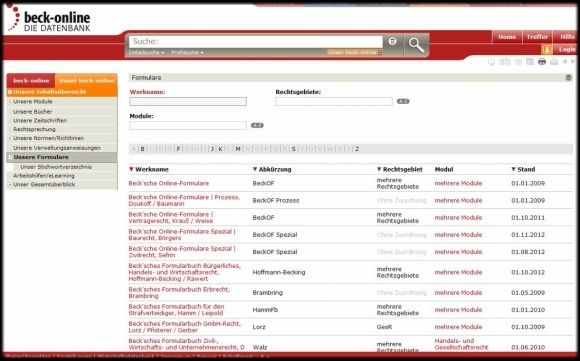Click the magnifying glass search button
580x361 pixels.
(416, 45)
